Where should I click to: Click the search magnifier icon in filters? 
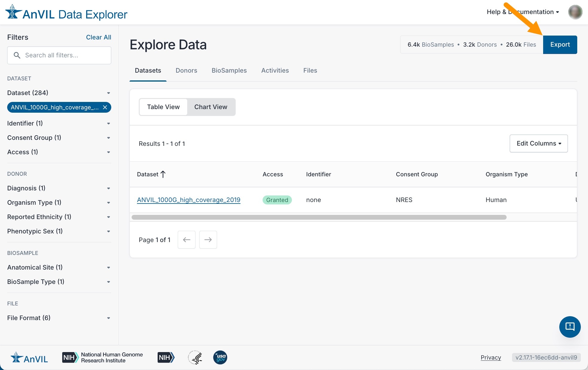pos(17,55)
